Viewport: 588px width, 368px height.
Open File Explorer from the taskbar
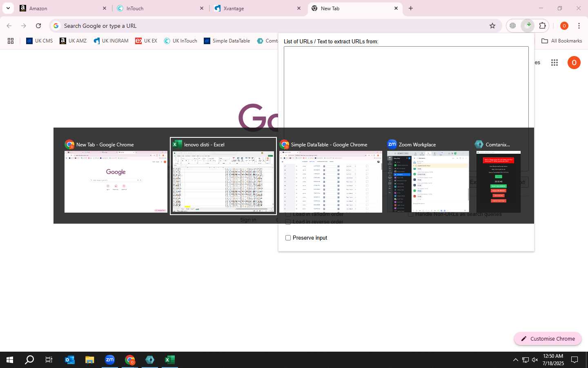pyautogui.click(x=90, y=360)
